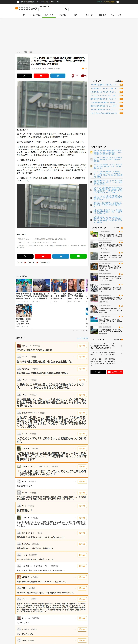Select the 政治・社会 tab
This screenshot has height=644, width=138.
[x=49, y=15]
